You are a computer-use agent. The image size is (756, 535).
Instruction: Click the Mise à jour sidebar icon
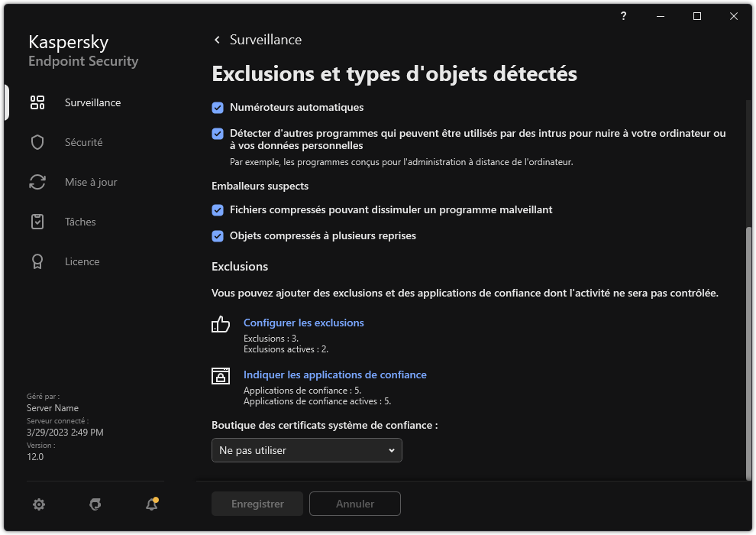click(37, 181)
